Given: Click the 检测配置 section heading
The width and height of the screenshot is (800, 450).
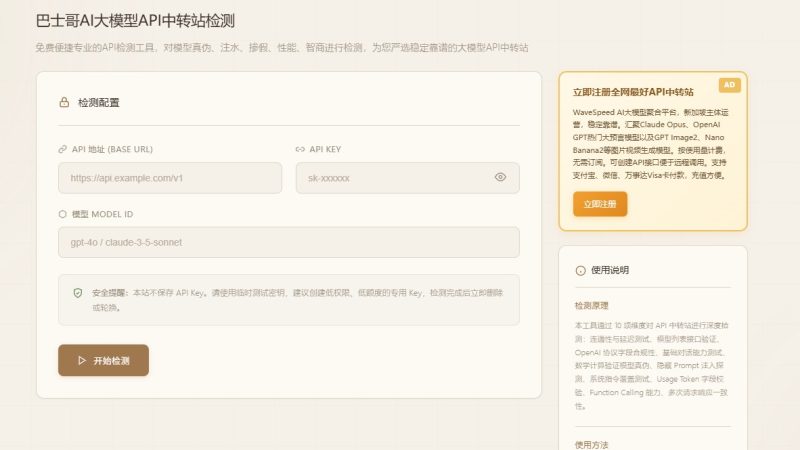Looking at the screenshot, I should coord(98,103).
